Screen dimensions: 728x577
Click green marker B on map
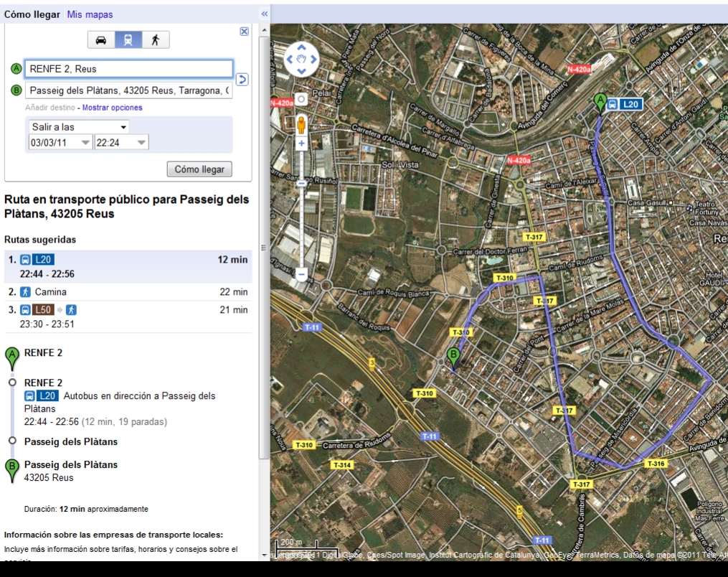(453, 359)
